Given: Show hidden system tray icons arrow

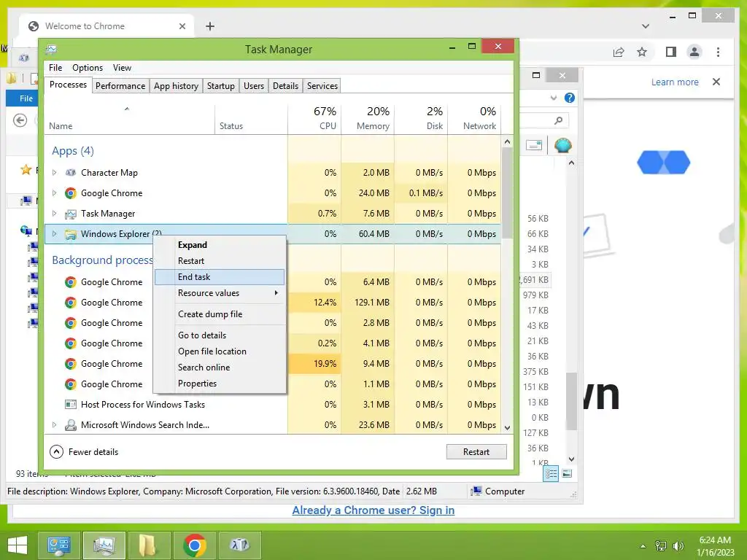Looking at the screenshot, I should click(643, 546).
